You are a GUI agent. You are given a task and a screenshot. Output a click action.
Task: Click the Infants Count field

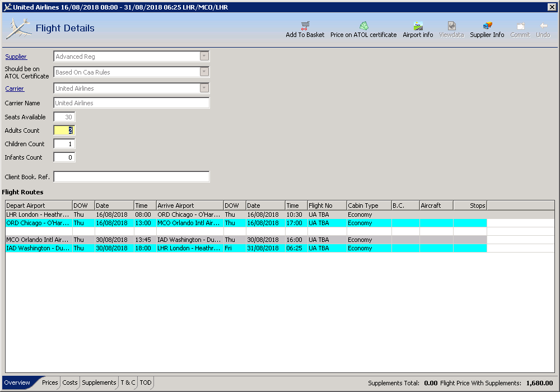coord(64,157)
